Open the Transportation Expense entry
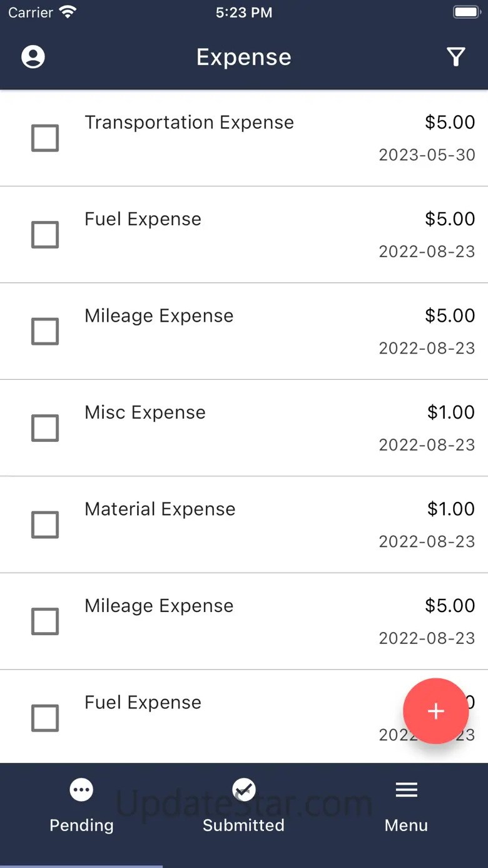 coord(244,138)
